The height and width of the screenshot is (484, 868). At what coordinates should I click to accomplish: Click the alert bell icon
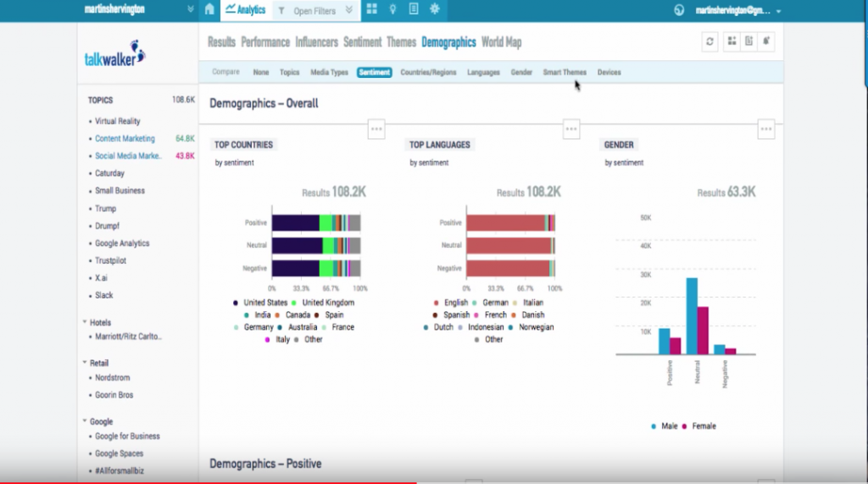pos(766,42)
